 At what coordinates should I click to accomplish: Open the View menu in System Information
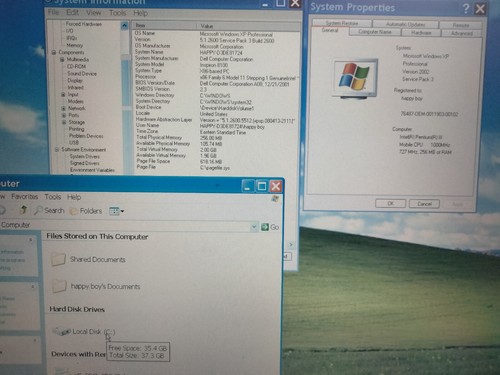click(x=94, y=13)
